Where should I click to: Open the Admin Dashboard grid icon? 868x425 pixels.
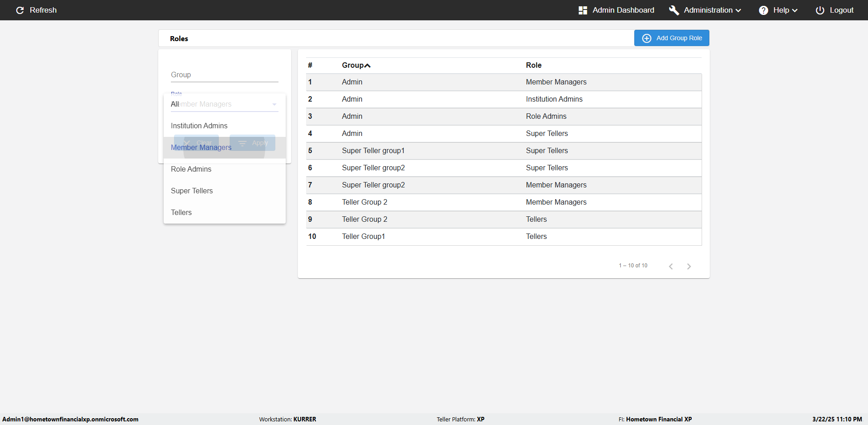tap(583, 10)
